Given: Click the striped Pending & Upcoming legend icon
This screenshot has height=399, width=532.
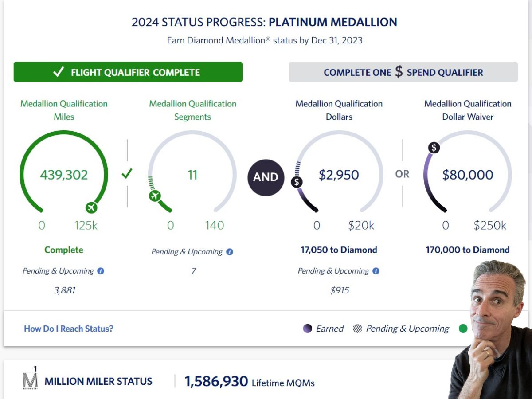Looking at the screenshot, I should click(357, 329).
